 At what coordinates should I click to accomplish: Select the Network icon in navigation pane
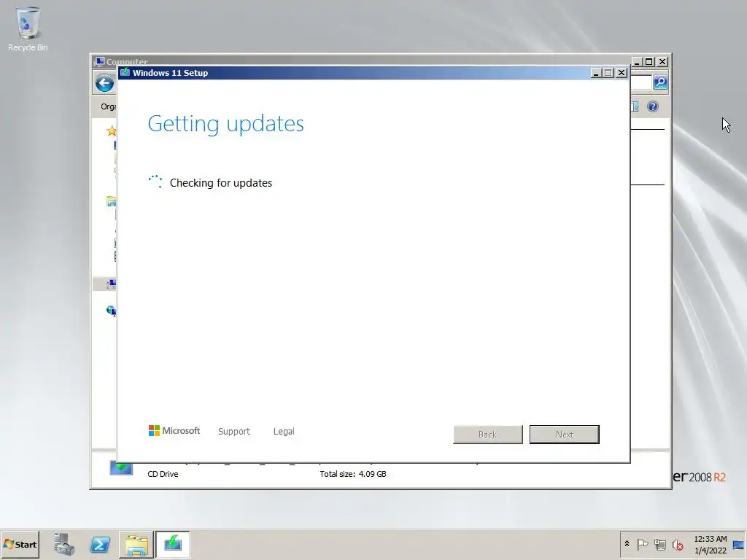pos(112,311)
